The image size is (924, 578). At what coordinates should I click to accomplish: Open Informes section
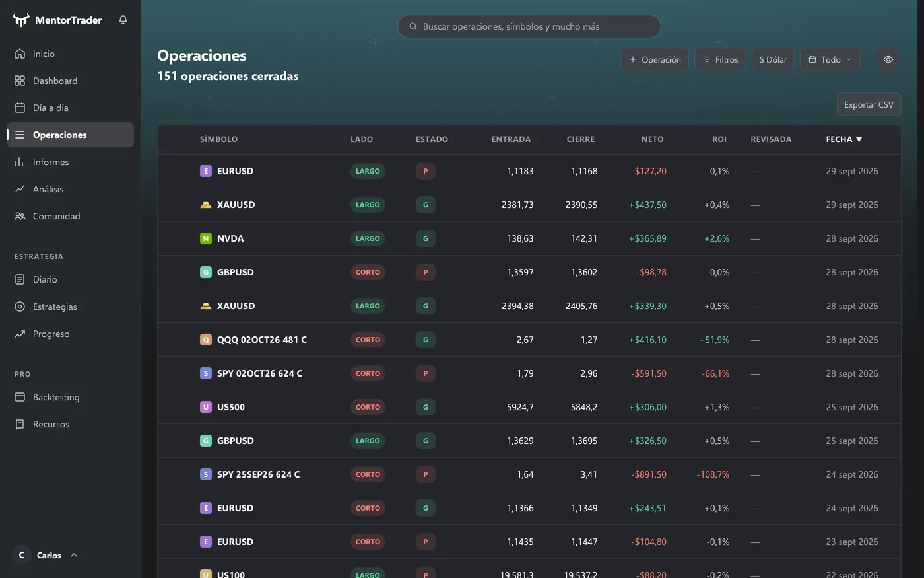(x=70, y=162)
